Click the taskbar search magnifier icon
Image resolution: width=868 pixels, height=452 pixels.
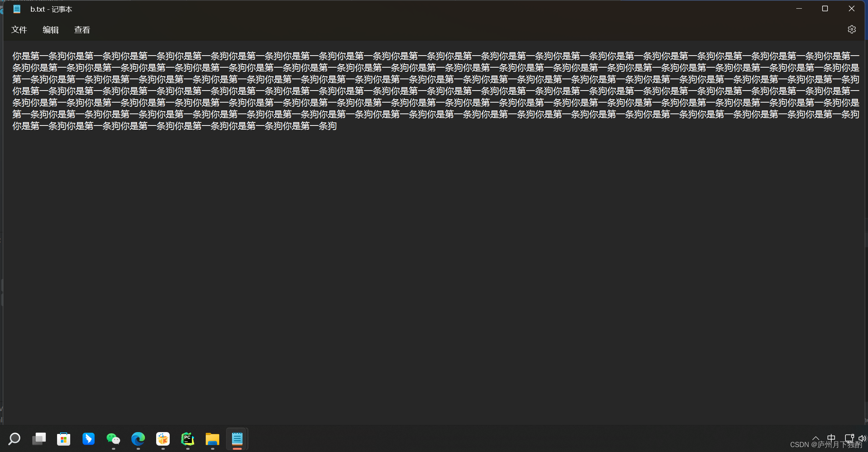click(14, 438)
